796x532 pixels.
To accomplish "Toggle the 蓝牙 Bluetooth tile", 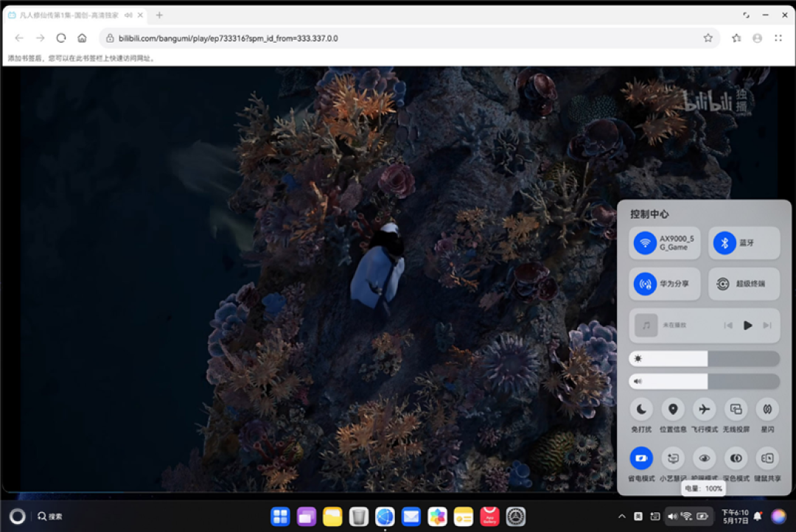I will (744, 242).
